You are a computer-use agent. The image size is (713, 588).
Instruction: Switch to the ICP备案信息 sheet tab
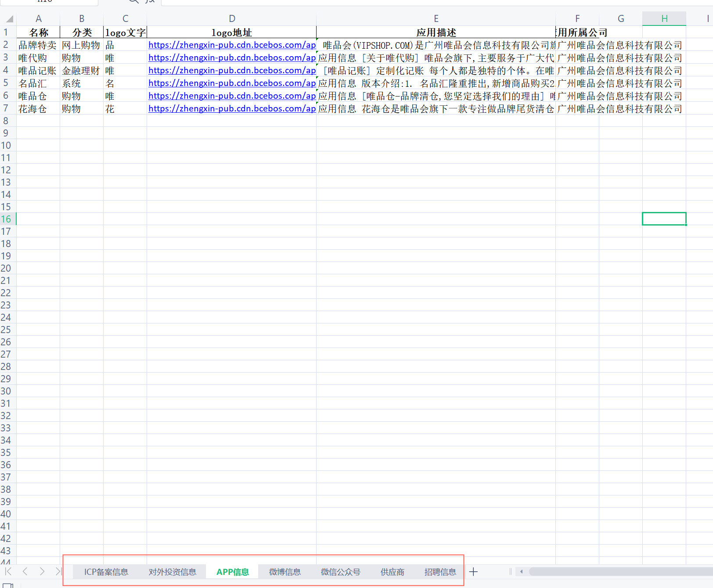click(x=106, y=572)
